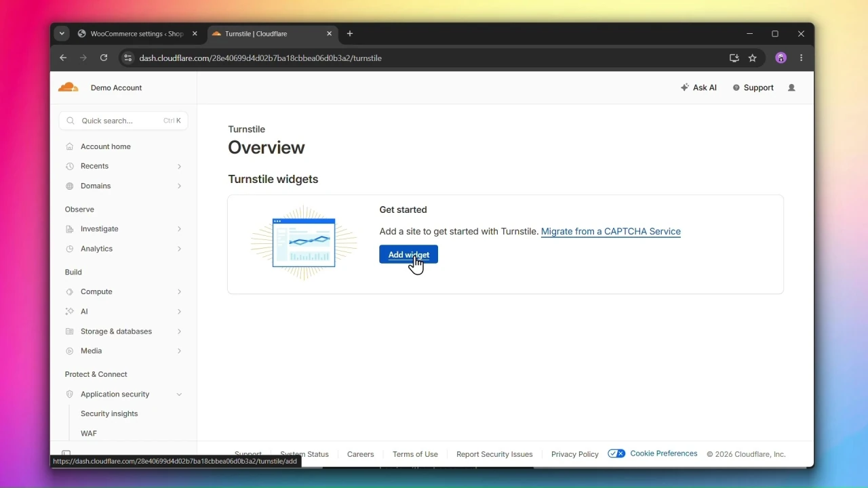Close the Turnstile Cloudflare tab

[330, 33]
